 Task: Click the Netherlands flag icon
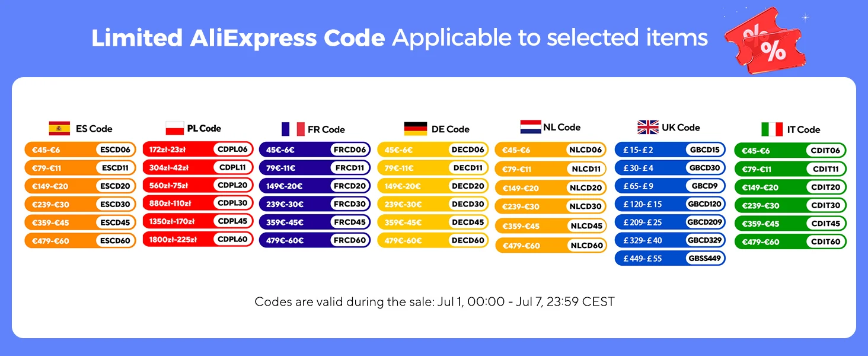(531, 127)
